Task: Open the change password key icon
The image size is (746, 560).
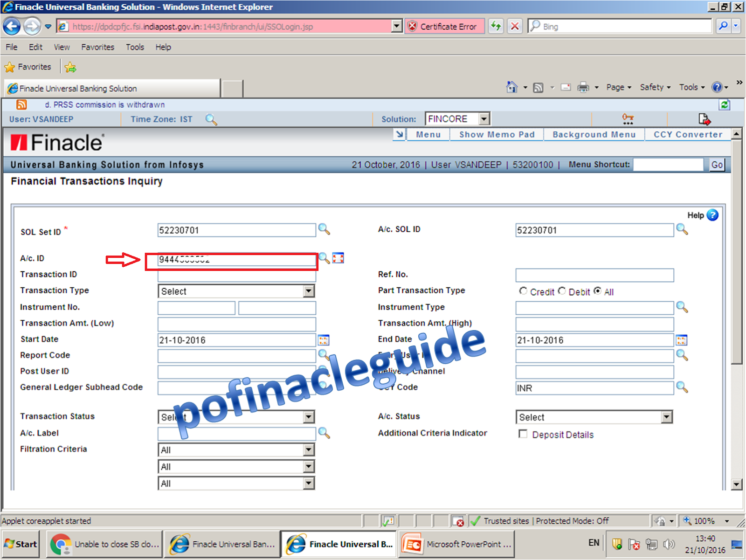Action: [628, 119]
